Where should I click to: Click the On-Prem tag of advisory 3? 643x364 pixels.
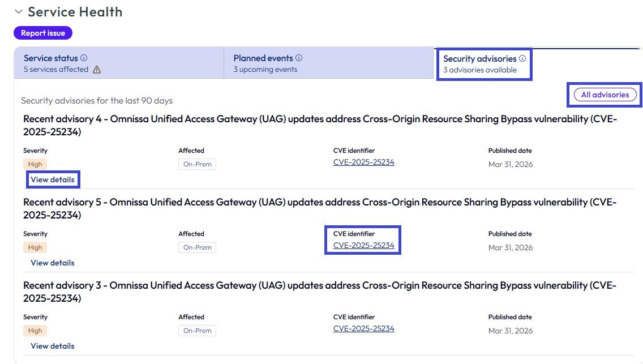pyautogui.click(x=197, y=331)
